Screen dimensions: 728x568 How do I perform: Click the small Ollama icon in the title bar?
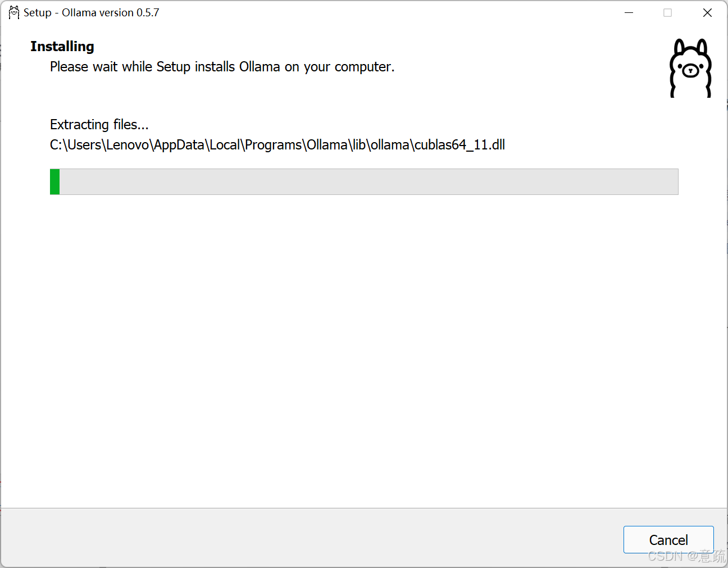13,12
